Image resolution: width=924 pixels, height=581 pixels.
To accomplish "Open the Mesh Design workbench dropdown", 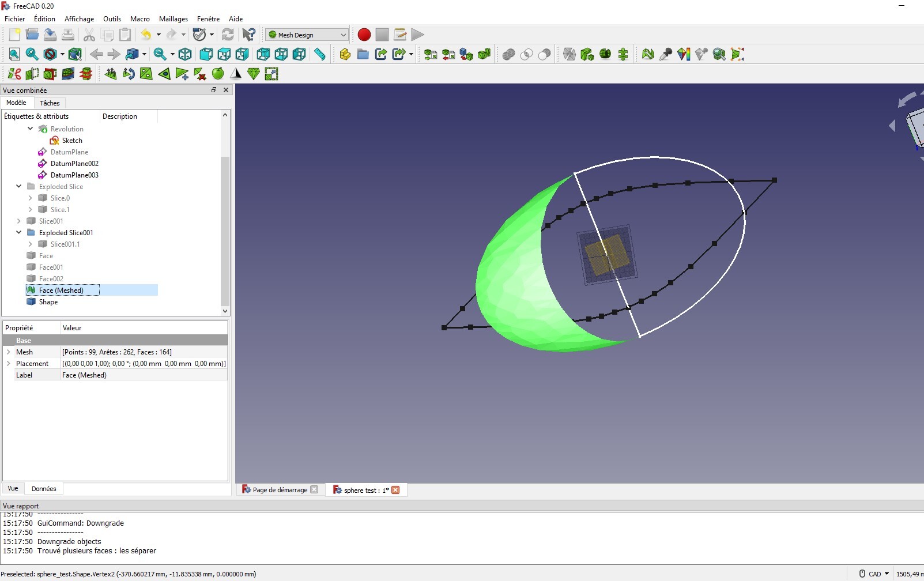I will tap(307, 35).
